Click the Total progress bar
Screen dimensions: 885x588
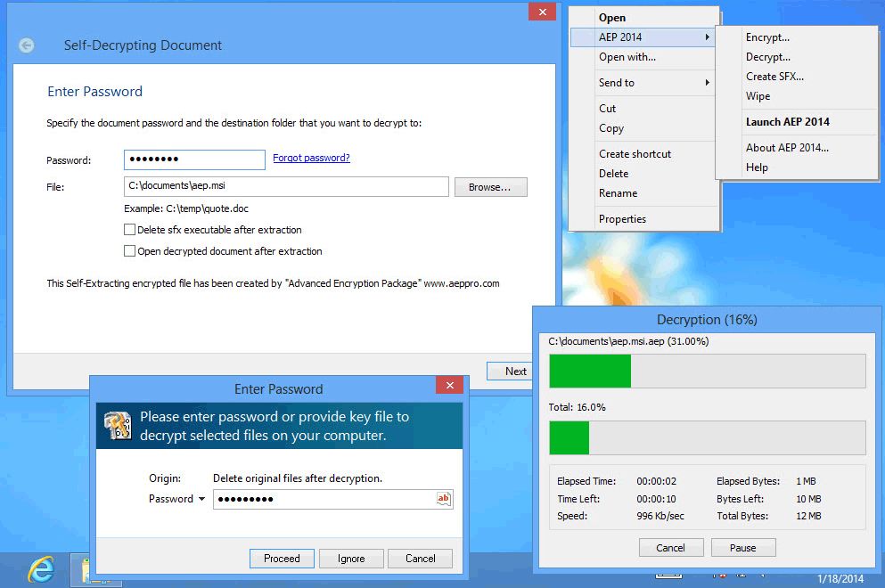(x=707, y=437)
